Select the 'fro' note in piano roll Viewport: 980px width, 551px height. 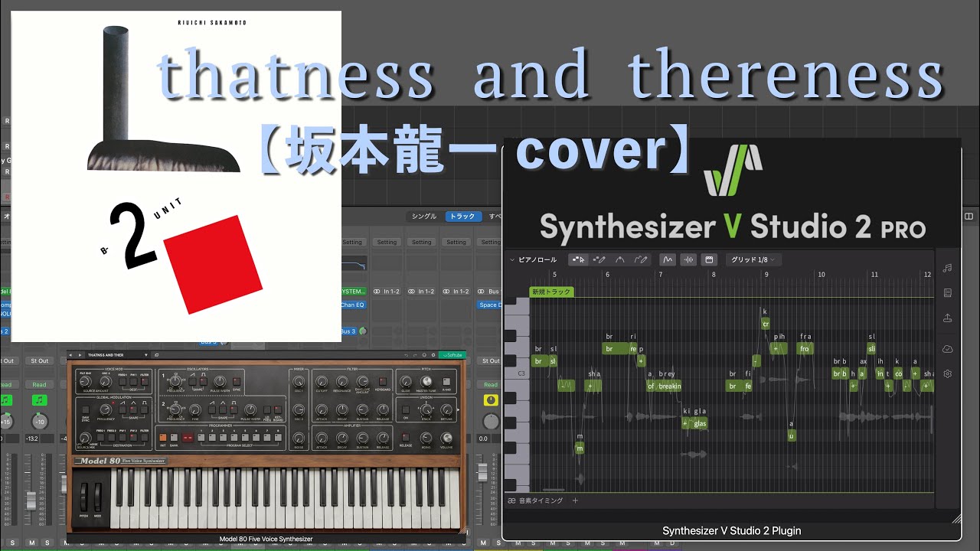tap(804, 348)
